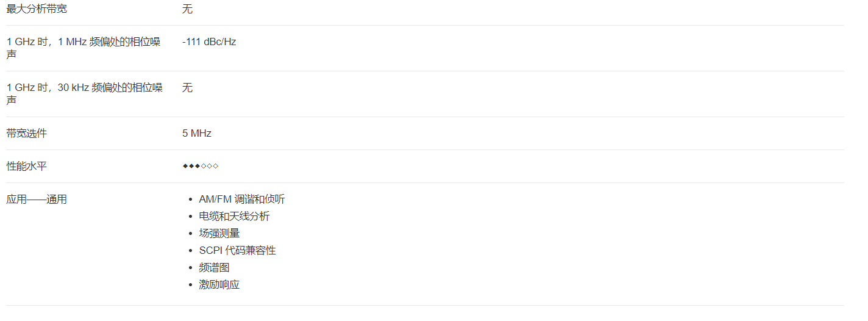Select the 频谱图 list item
868x321 pixels.
pyautogui.click(x=215, y=267)
